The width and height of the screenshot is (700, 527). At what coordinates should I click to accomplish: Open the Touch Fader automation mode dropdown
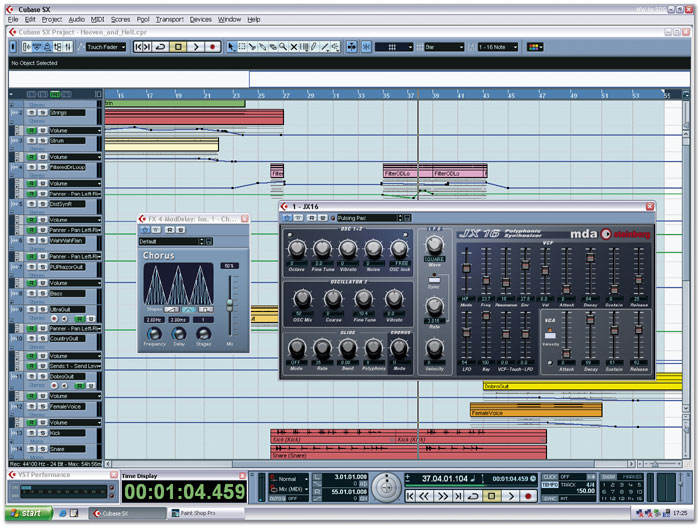click(x=106, y=47)
